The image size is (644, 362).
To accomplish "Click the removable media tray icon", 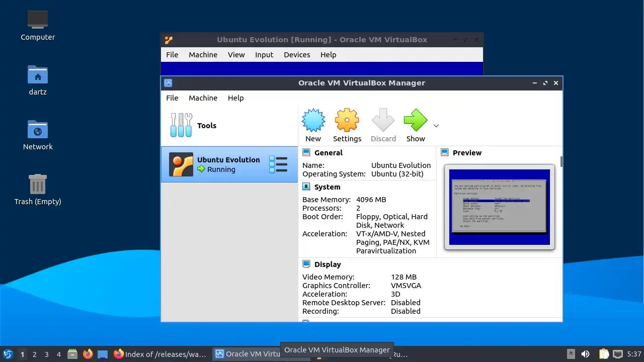I will [x=571, y=354].
